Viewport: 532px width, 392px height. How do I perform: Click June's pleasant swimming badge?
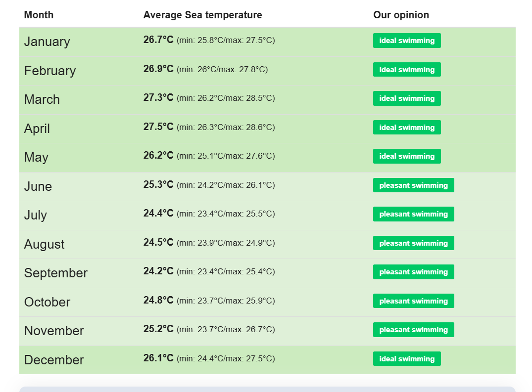point(414,185)
